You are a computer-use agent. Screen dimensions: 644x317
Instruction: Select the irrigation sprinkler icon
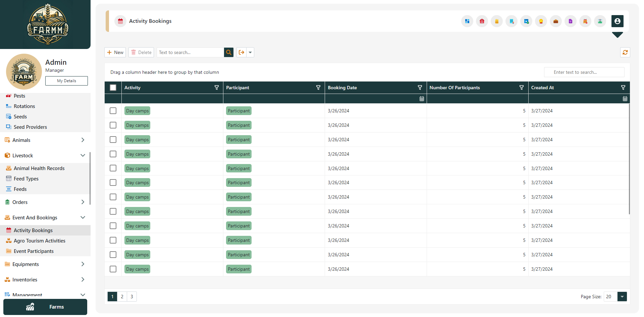600,21
